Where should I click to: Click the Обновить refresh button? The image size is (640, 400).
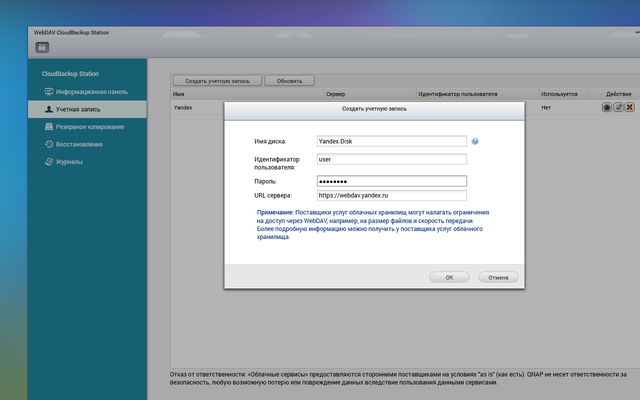289,81
